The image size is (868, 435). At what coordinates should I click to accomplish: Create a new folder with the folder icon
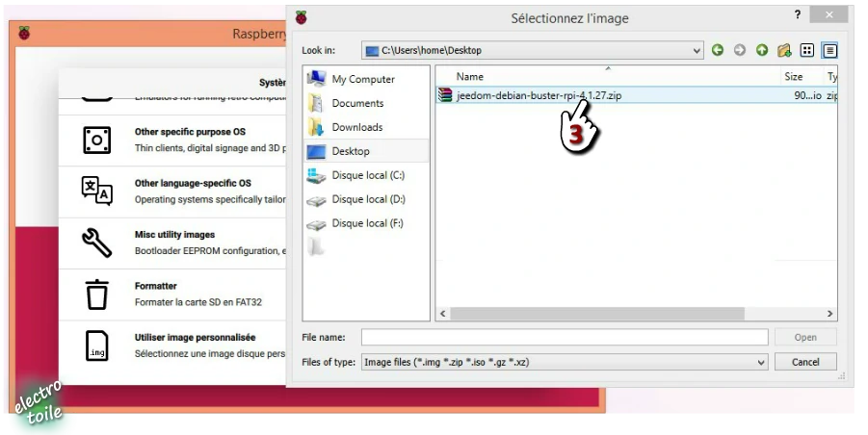[x=784, y=50]
